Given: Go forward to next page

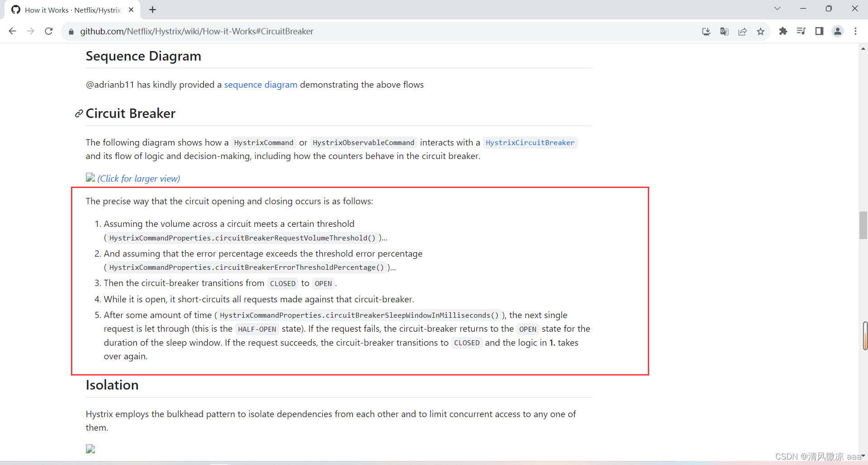Looking at the screenshot, I should [x=31, y=31].
